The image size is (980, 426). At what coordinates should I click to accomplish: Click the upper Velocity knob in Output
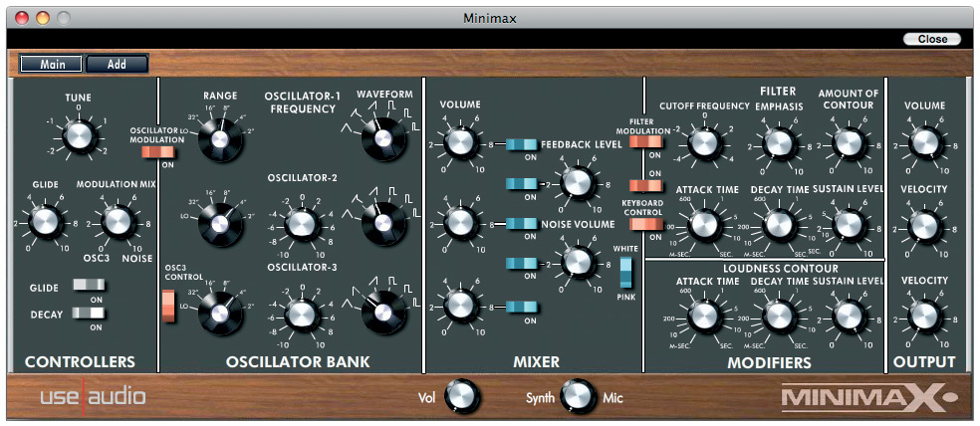click(x=927, y=226)
